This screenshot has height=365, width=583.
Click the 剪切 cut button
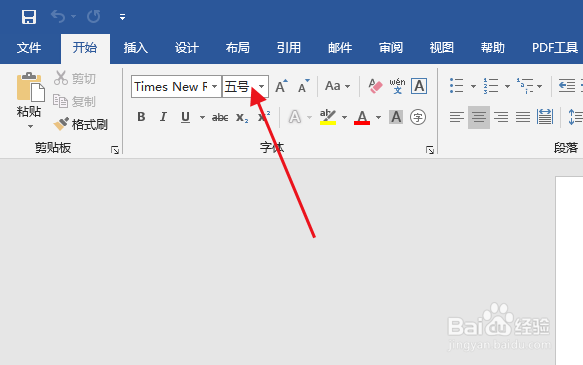tap(75, 78)
